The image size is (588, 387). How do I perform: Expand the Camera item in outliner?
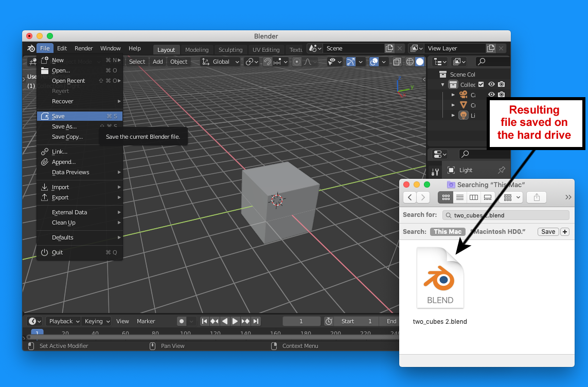click(453, 95)
